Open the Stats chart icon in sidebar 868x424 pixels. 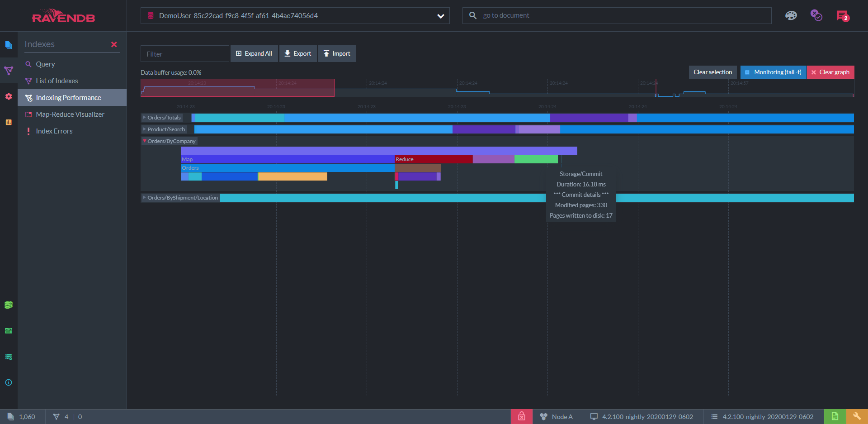coord(8,122)
